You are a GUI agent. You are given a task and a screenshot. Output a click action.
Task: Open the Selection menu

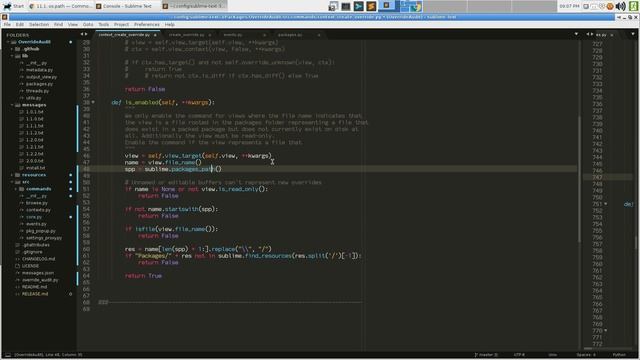pos(39,24)
